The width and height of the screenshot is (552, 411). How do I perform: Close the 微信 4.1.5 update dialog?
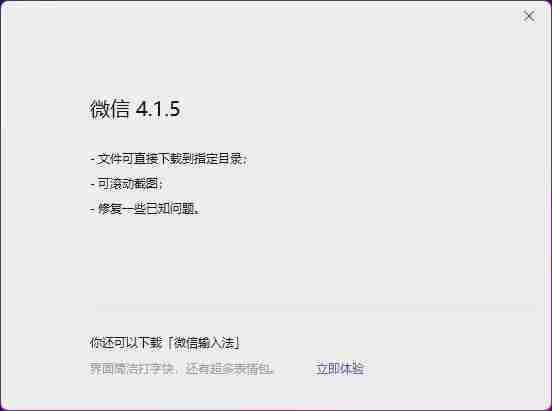[528, 16]
